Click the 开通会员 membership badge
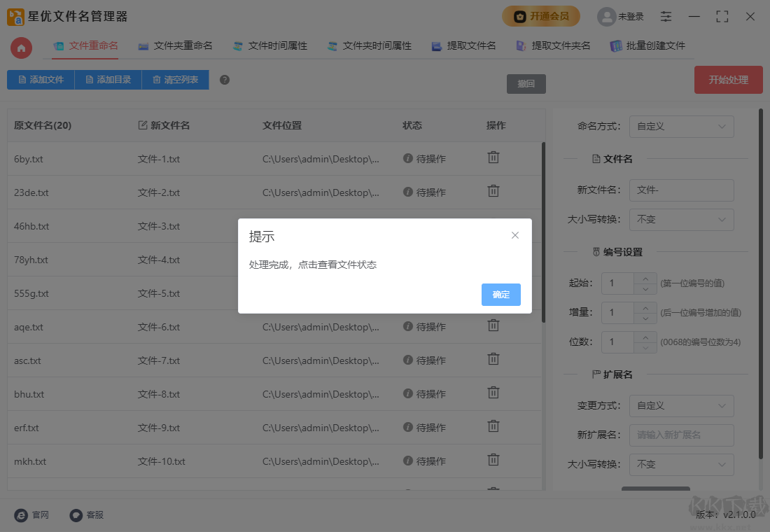Screen dimensions: 770x532 coord(541,15)
